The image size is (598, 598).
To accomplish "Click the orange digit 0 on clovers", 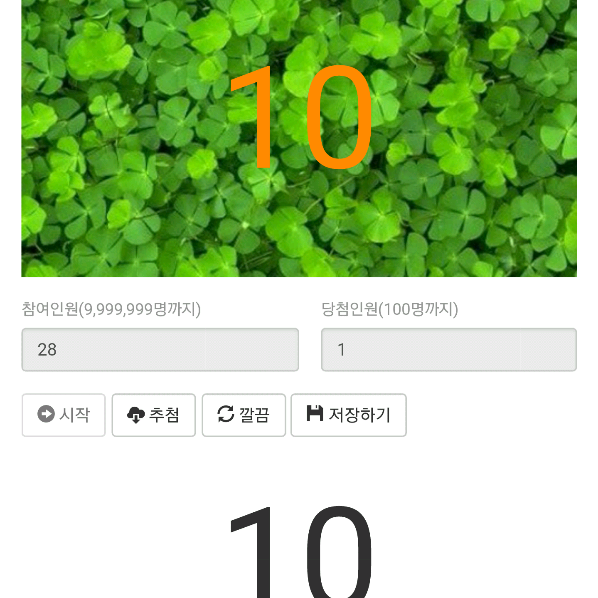I will [x=339, y=116].
